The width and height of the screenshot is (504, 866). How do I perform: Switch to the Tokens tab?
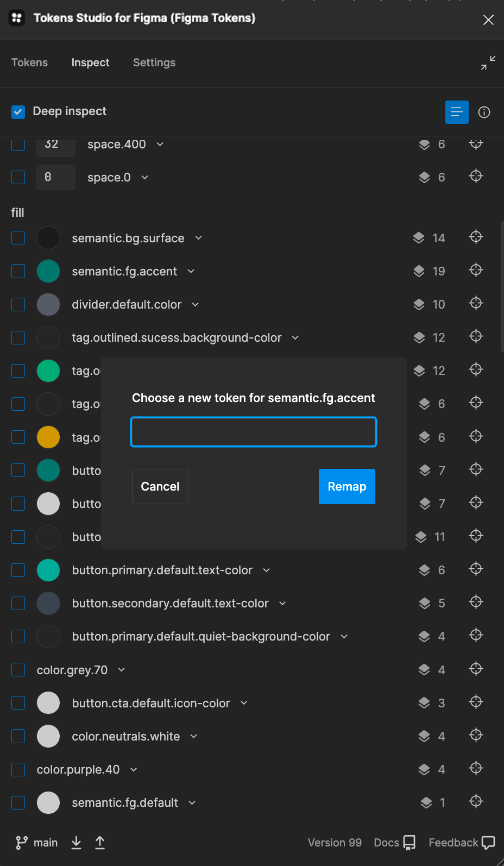[x=29, y=62]
